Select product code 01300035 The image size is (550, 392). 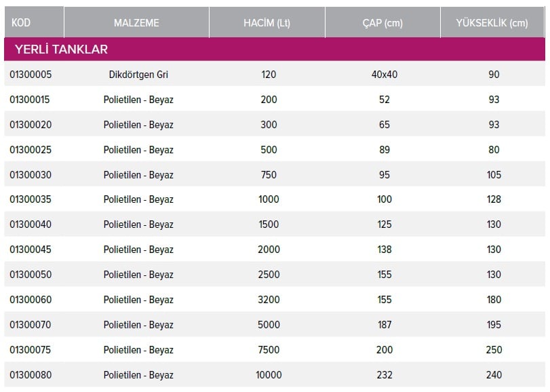(31, 199)
